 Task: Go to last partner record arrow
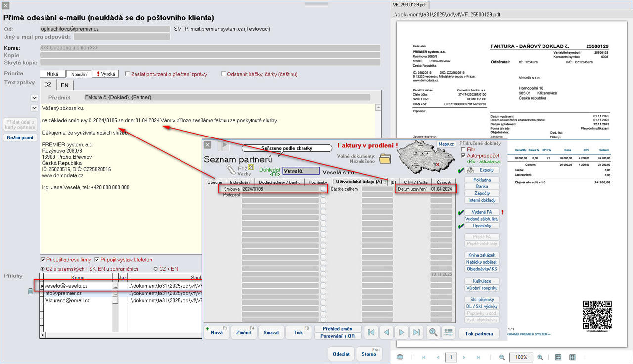tap(417, 332)
